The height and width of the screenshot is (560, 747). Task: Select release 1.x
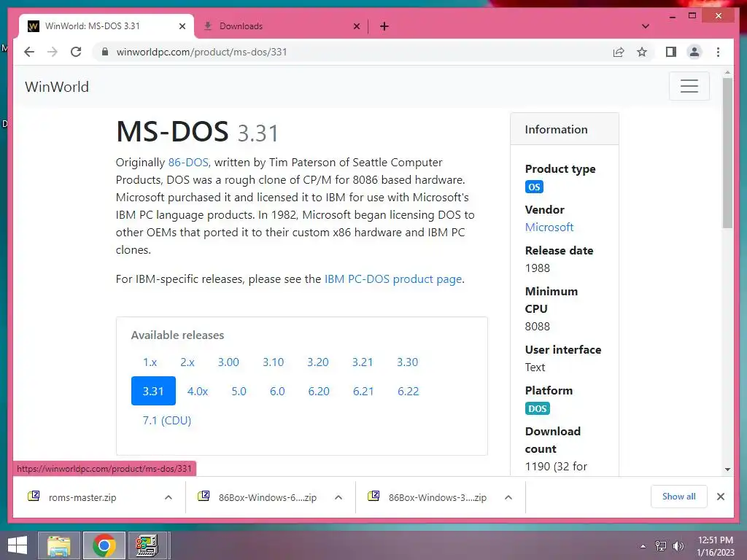click(x=150, y=362)
